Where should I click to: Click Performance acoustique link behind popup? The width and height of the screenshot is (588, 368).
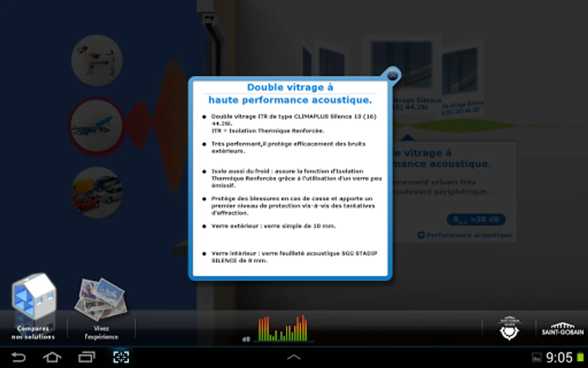point(465,235)
